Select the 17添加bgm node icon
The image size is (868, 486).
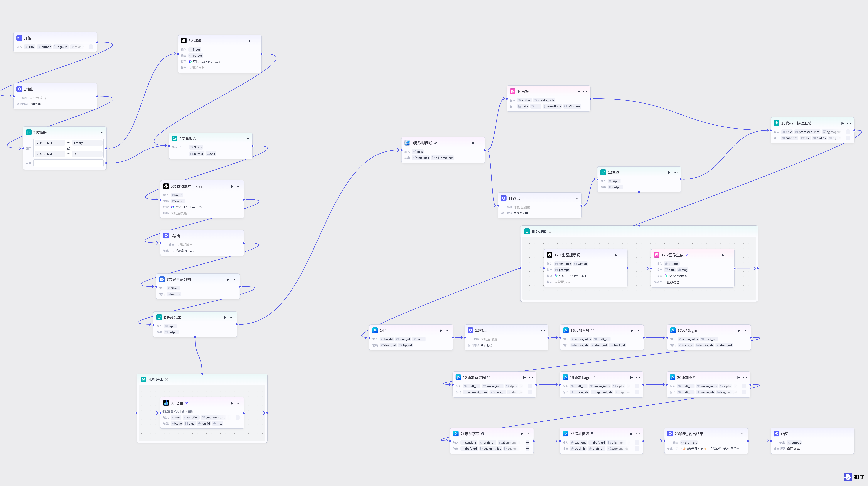tap(673, 330)
